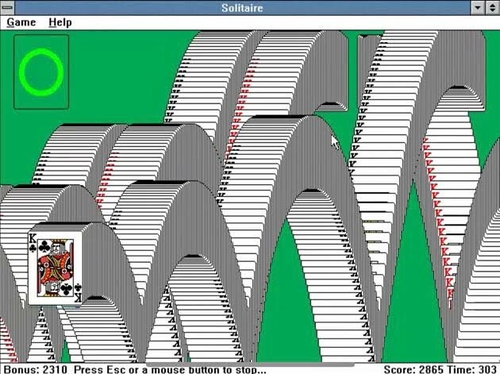This screenshot has height=374, width=500.
Task: Click the bouncing King of clubs card
Action: tap(55, 268)
